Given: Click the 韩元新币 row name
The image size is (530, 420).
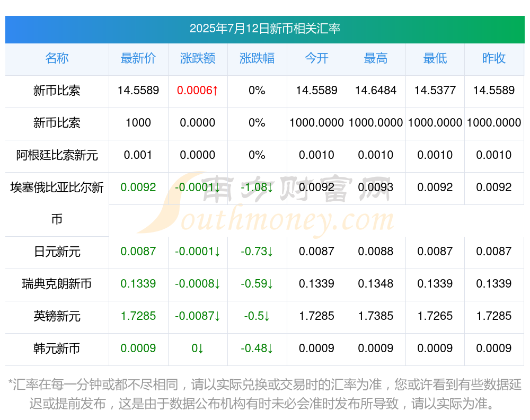Looking at the screenshot, I should [57, 348].
